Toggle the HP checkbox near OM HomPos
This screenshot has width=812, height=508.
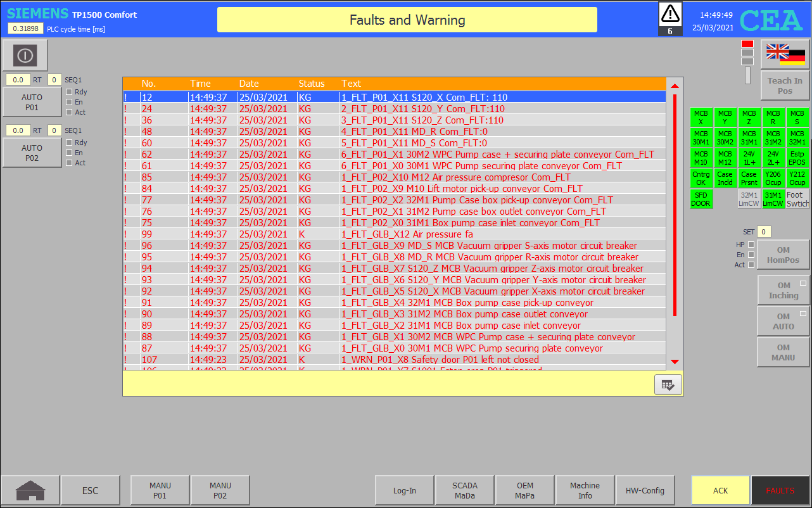coord(751,244)
